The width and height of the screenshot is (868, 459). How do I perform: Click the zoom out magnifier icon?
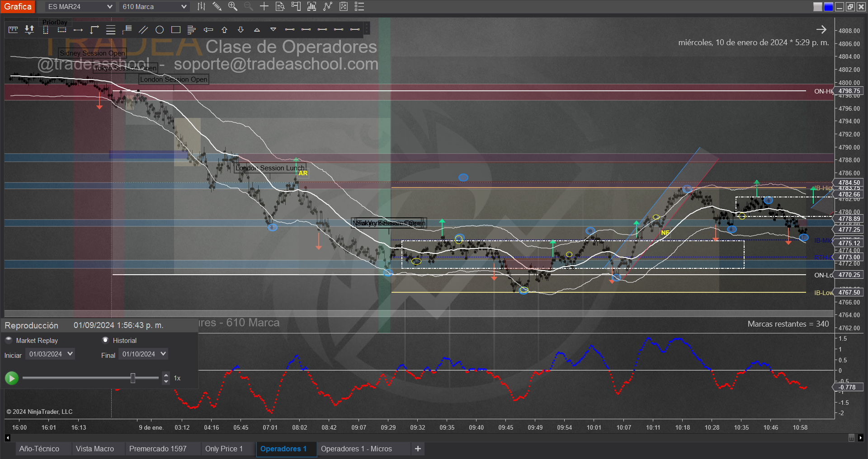pyautogui.click(x=249, y=6)
